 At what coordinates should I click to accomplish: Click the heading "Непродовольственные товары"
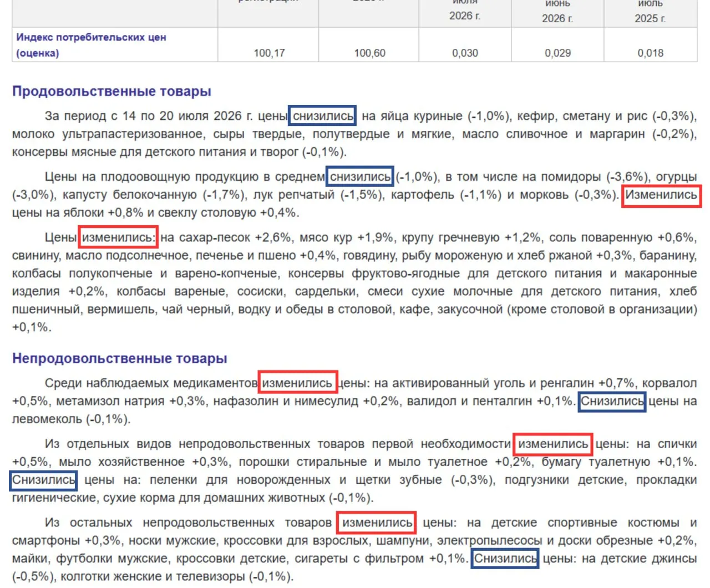pyautogui.click(x=120, y=359)
